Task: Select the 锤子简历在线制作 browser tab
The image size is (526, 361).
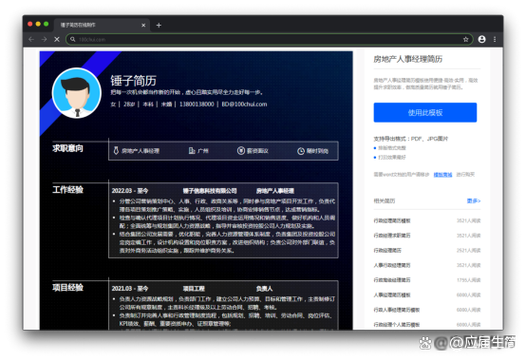Action: 102,25
